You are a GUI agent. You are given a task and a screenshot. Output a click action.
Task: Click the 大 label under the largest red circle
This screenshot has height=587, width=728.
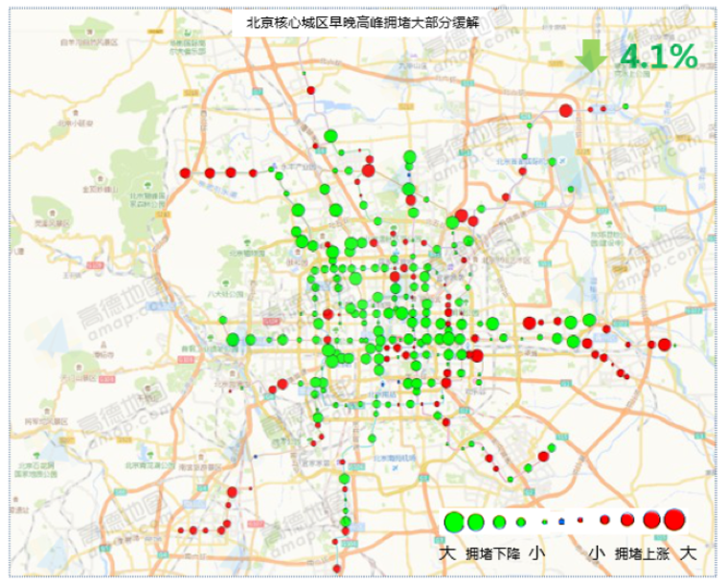point(687,553)
